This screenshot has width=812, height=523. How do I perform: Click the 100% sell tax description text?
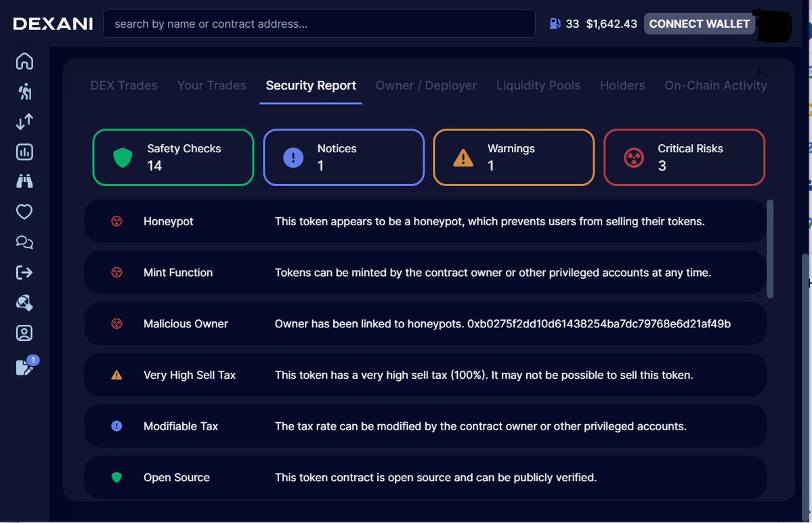coord(484,375)
